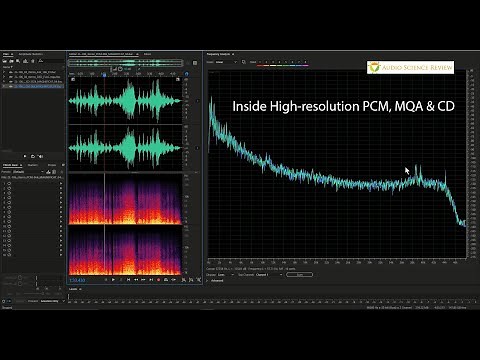Viewport: 480px width, 360px height.
Task: Click the Scan button in Frequency Analysis
Action: pyautogui.click(x=299, y=275)
